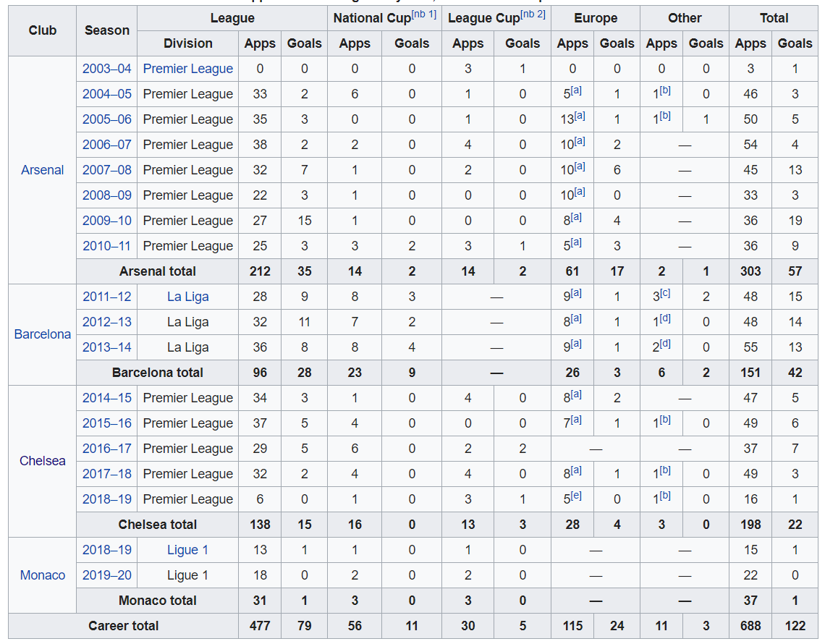
Task: Open the 2005–06 season link
Action: coord(107,119)
